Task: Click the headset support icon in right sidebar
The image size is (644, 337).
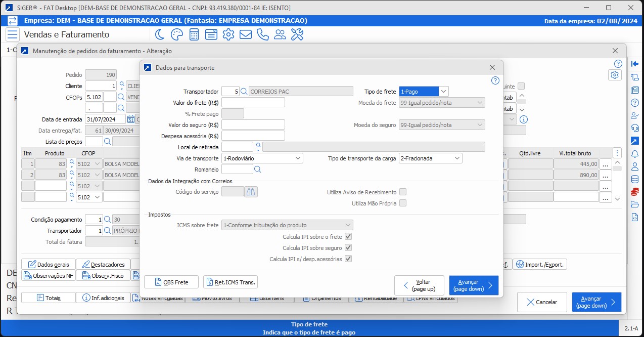Action: [x=635, y=128]
